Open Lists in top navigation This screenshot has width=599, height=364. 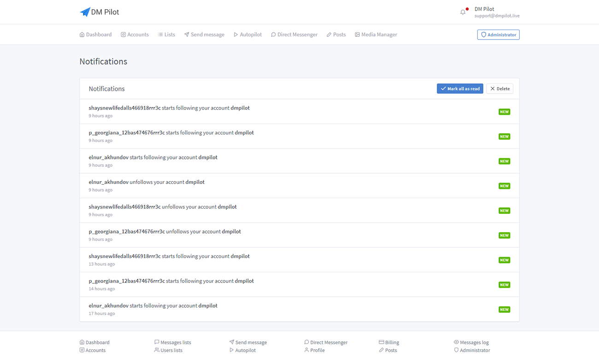166,35
